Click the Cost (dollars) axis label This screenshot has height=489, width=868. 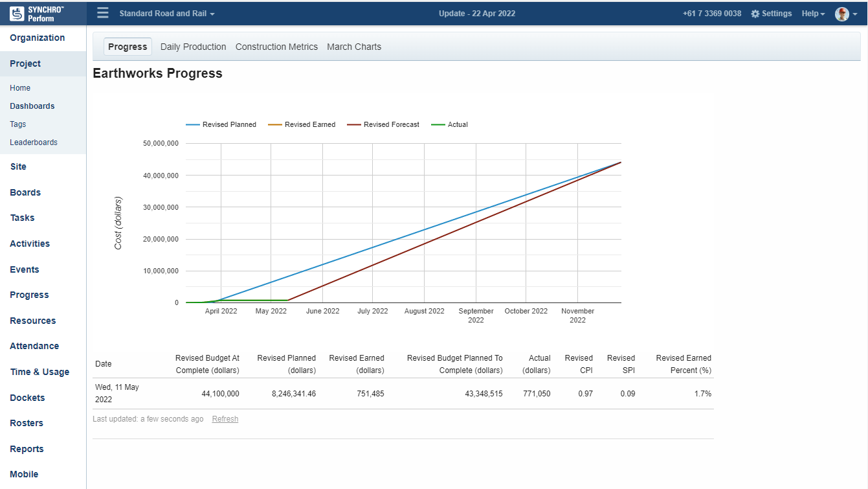[x=118, y=223]
